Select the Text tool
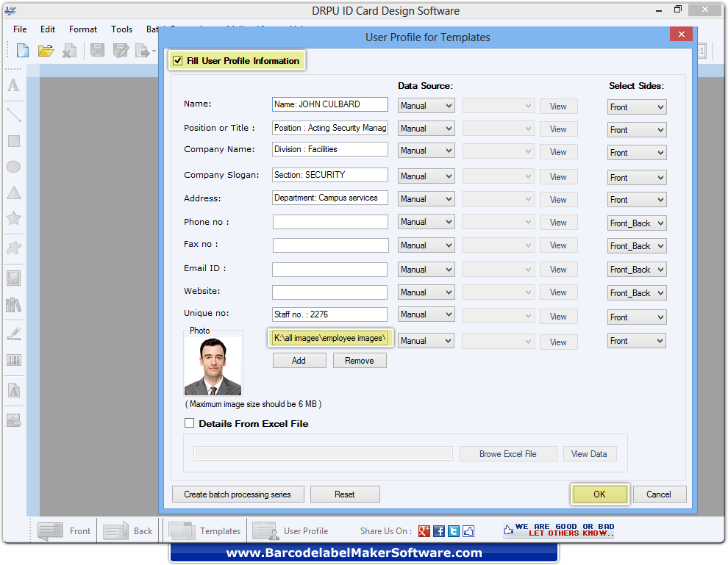Screen dimensions: 728x565 point(13,86)
